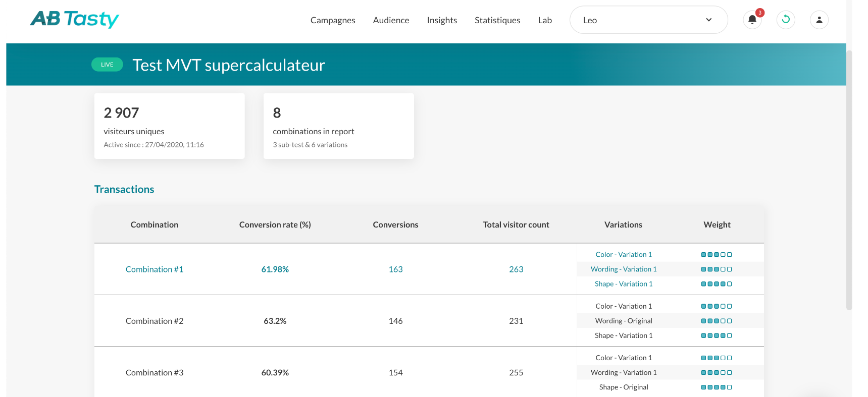
Task: Click Color - Variation 1 in Combination #1
Action: pos(624,255)
